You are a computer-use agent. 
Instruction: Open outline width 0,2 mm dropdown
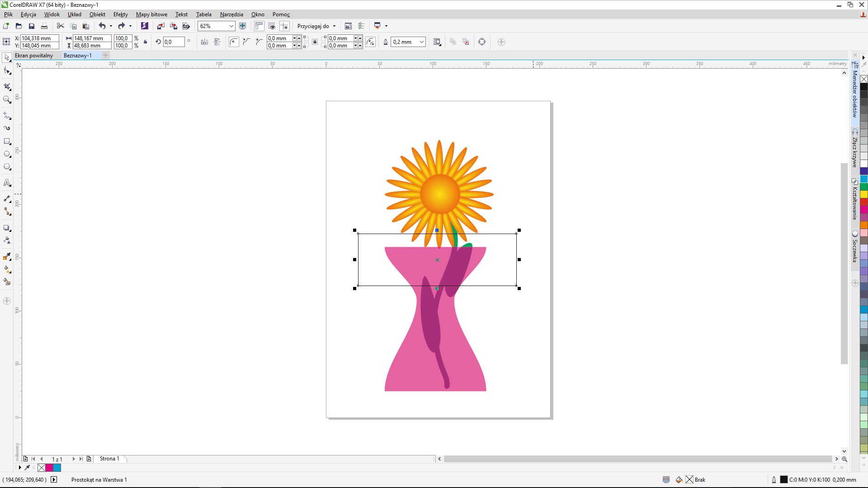421,42
